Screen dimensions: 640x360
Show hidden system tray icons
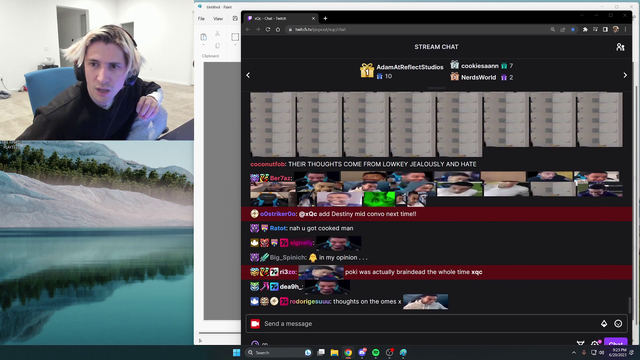574,353
